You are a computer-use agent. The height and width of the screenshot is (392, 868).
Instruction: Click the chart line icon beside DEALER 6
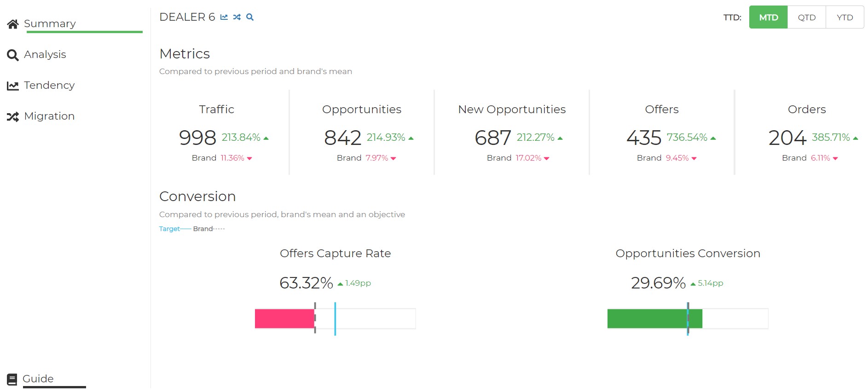tap(224, 17)
